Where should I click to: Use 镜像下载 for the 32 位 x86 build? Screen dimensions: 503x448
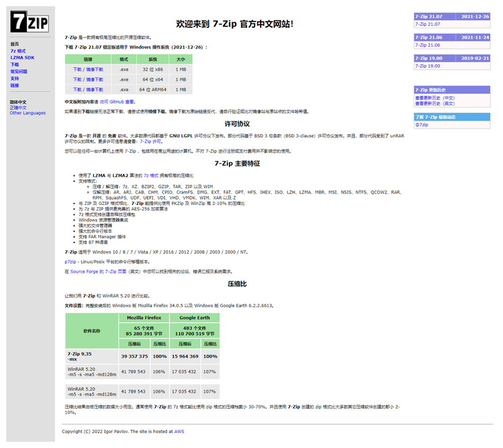tap(95, 69)
